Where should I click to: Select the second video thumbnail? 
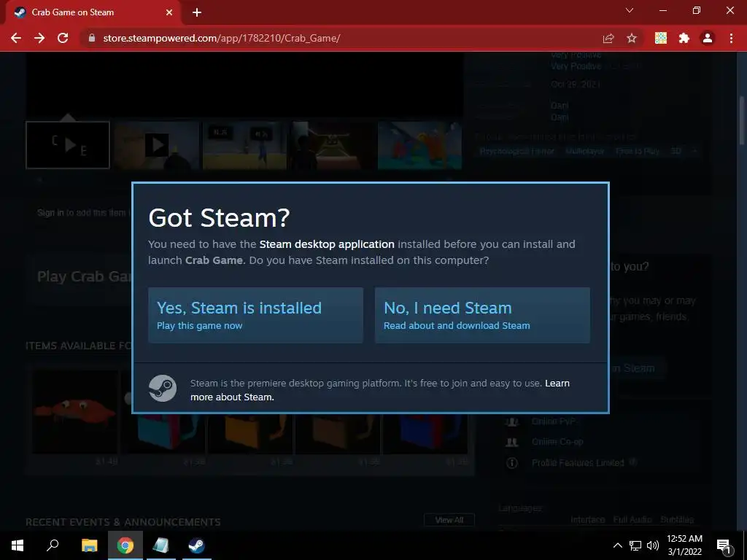[157, 145]
